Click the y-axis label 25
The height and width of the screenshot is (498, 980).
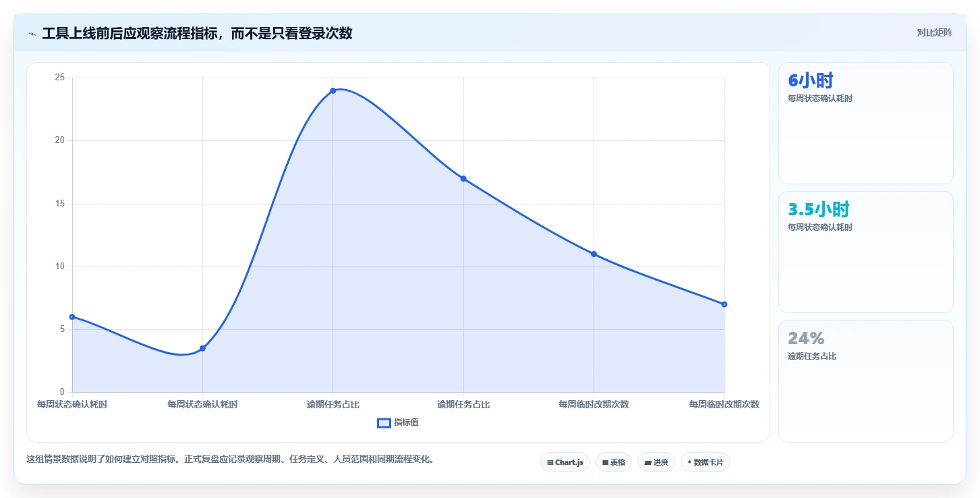pos(60,78)
